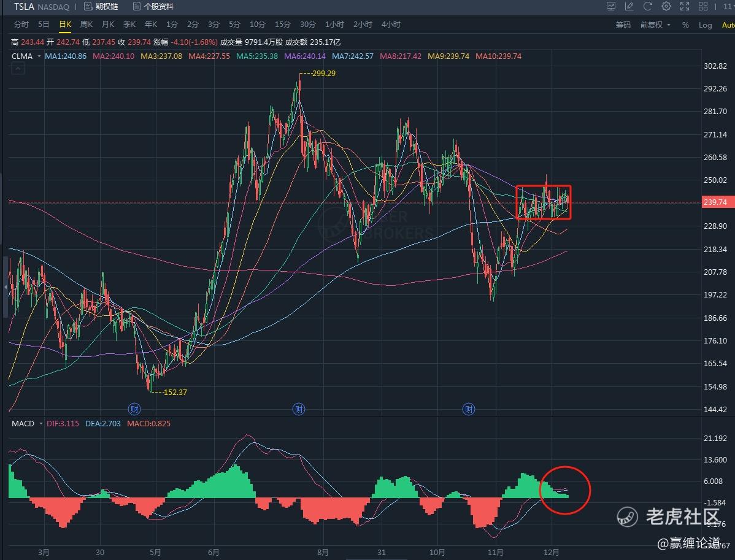
Task: Click the MA6:240.14 legend value
Action: click(x=305, y=56)
